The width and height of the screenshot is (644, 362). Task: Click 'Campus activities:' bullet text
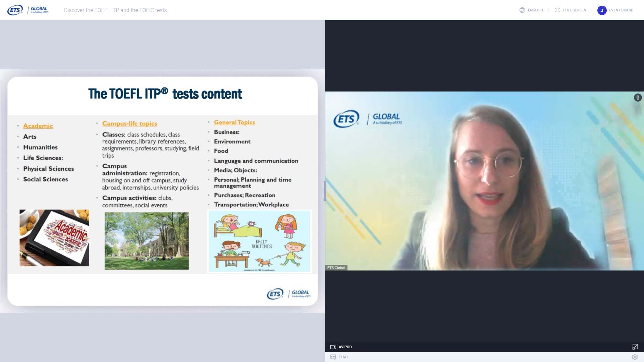129,198
